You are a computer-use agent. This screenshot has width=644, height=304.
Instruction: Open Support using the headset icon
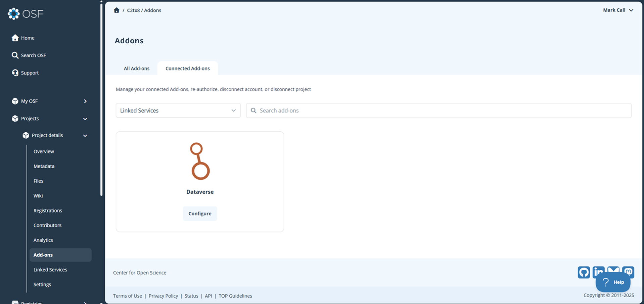15,73
